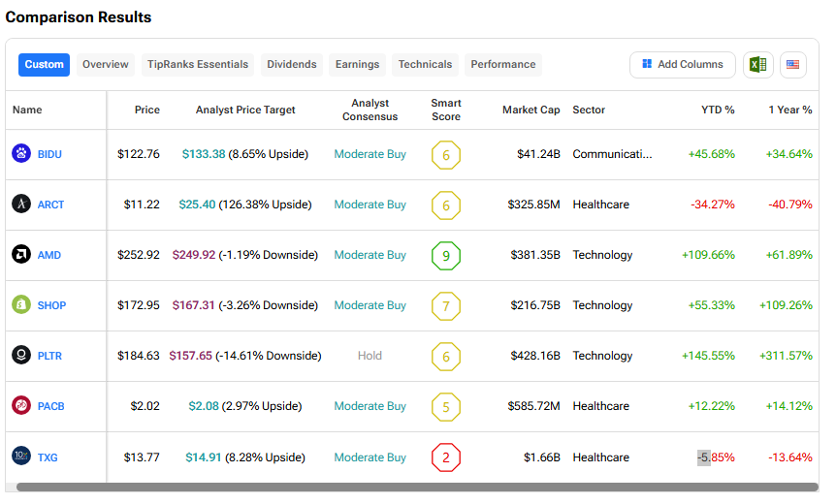The image size is (836, 504).
Task: Export table via Excel icon
Action: coord(756,65)
